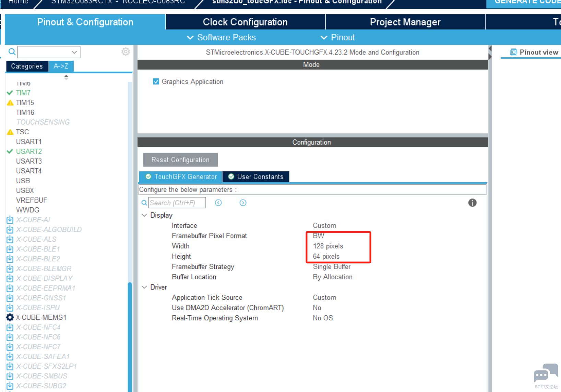Collapse the panel using the splitter arrows
This screenshot has height=392, width=561.
490,52
